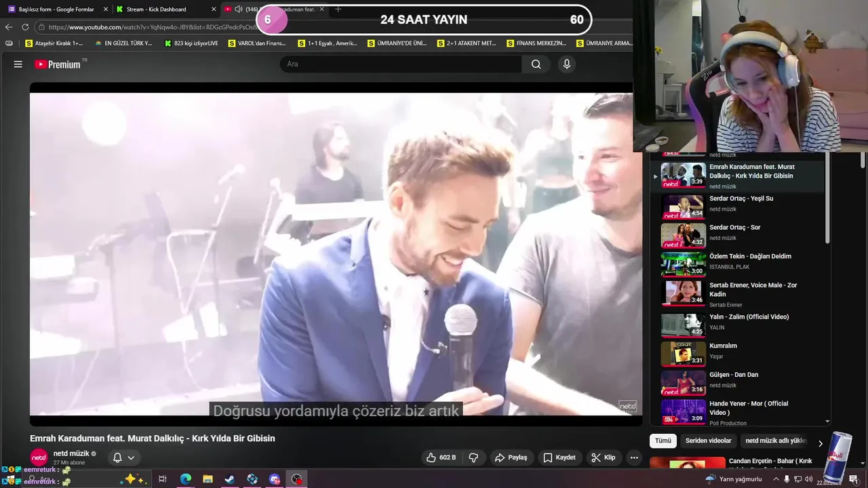868x488 pixels.
Task: Select currently playing Kırk Yılda Bir Gibisin item
Action: tap(737, 176)
